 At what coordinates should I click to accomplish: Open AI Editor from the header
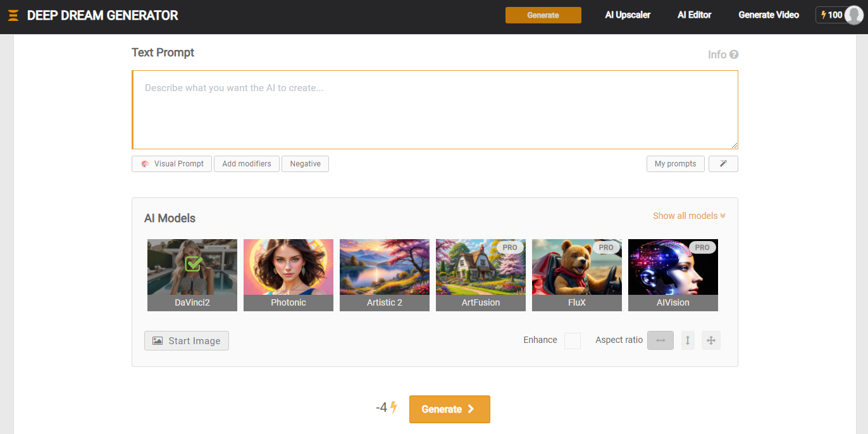tap(695, 15)
